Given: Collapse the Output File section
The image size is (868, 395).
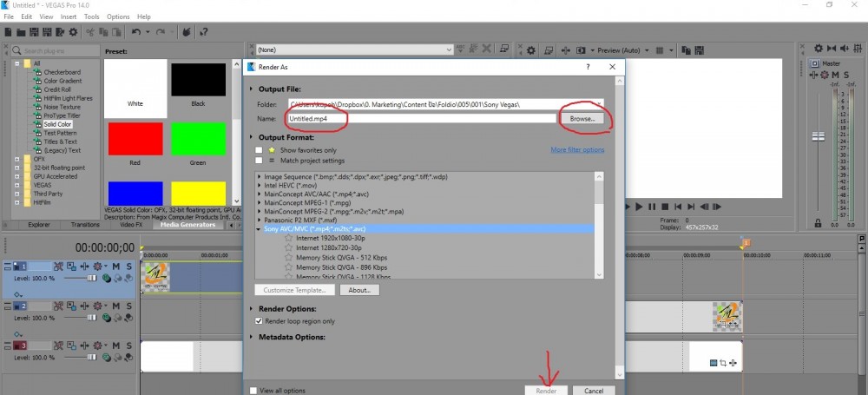Looking at the screenshot, I should pos(251,89).
